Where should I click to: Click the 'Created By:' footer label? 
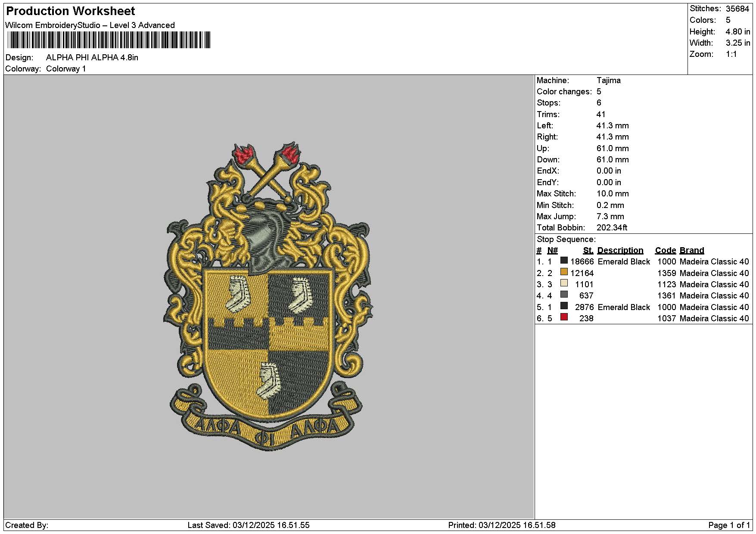pyautogui.click(x=27, y=525)
